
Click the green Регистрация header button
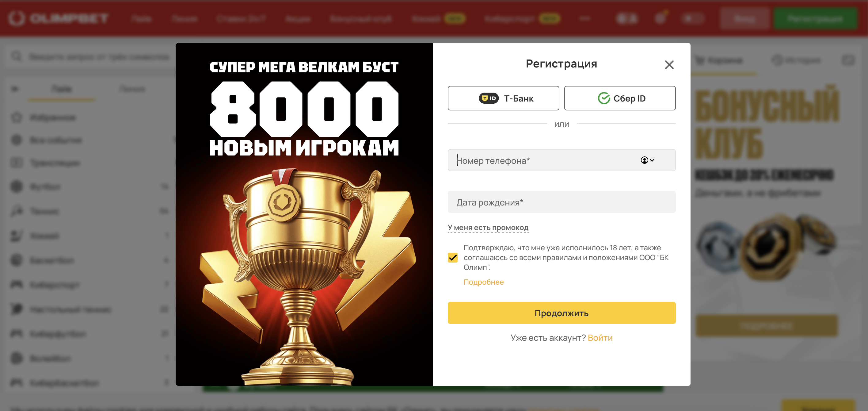coord(815,18)
